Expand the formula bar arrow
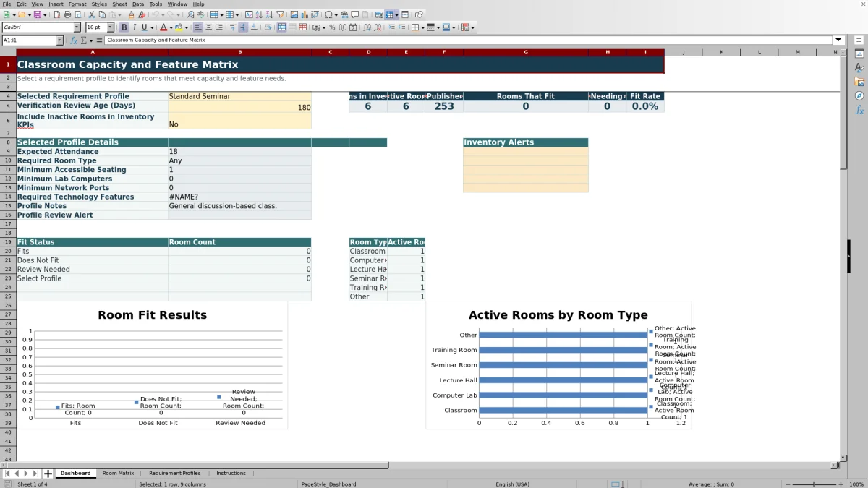 838,40
